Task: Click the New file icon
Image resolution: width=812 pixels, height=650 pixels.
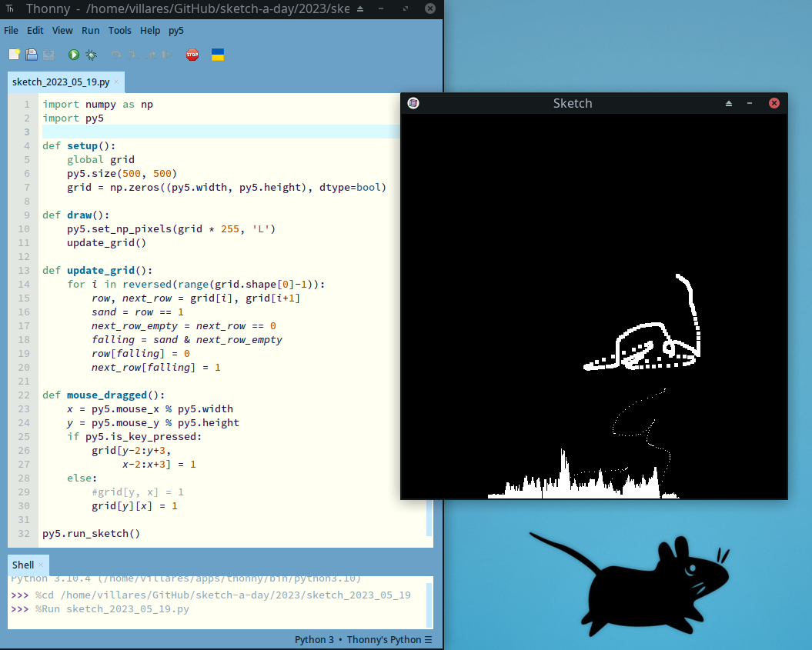Action: (14, 55)
